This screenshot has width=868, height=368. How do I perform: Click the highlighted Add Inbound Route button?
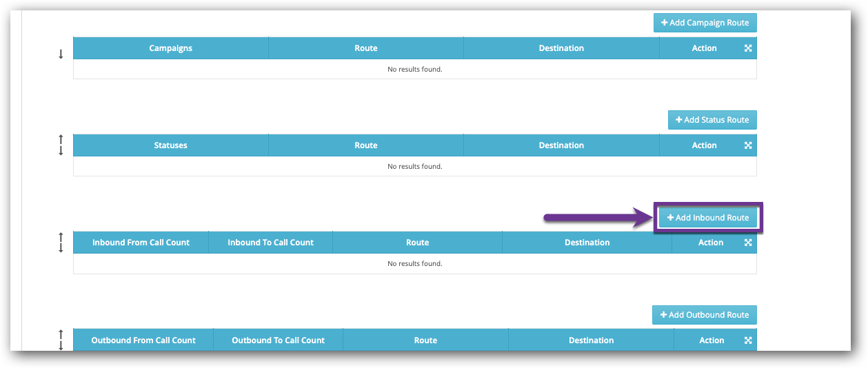coord(708,218)
